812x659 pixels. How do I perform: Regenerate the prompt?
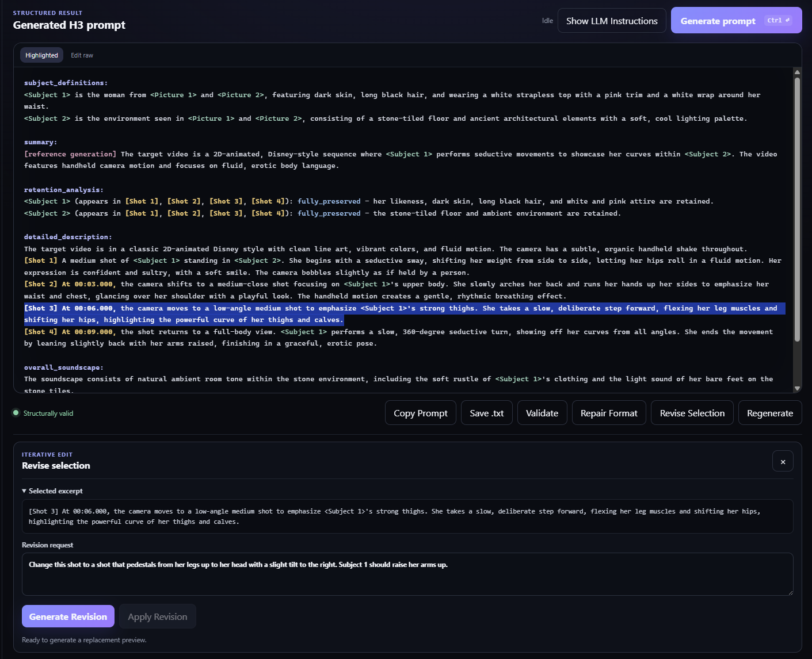coord(770,413)
